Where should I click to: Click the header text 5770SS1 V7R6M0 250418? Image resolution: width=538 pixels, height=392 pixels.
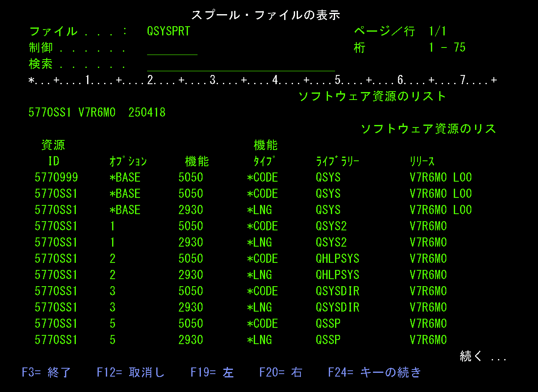coord(97,112)
